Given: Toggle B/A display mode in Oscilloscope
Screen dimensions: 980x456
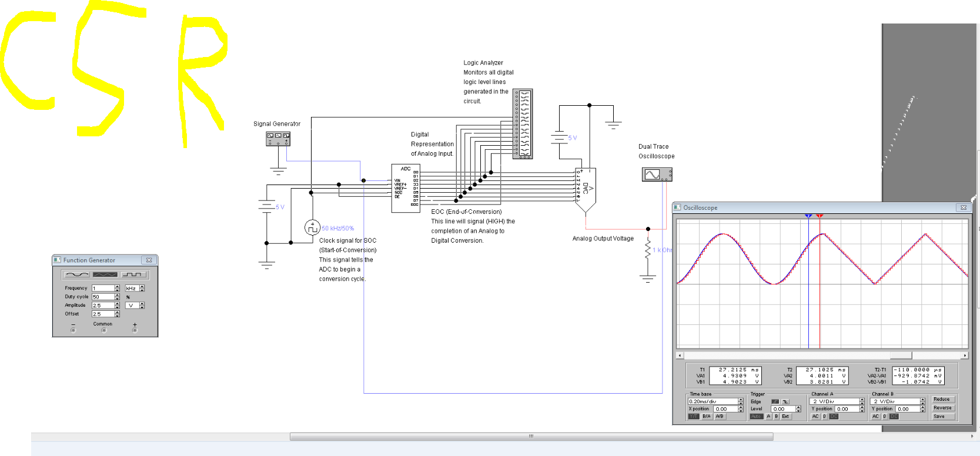Looking at the screenshot, I should point(707,416).
